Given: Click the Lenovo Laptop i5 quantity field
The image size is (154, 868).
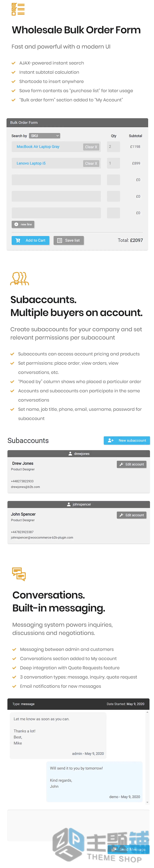Looking at the screenshot, I should [113, 163].
